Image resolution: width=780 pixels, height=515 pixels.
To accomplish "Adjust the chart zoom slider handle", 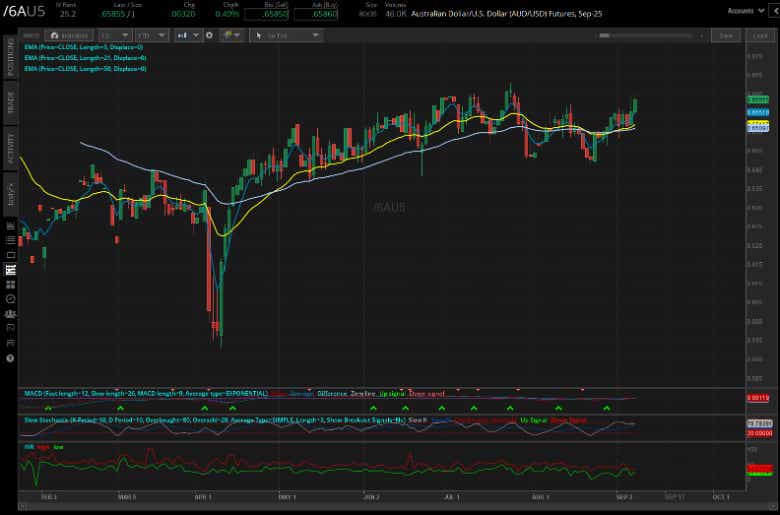I will point(604,36).
